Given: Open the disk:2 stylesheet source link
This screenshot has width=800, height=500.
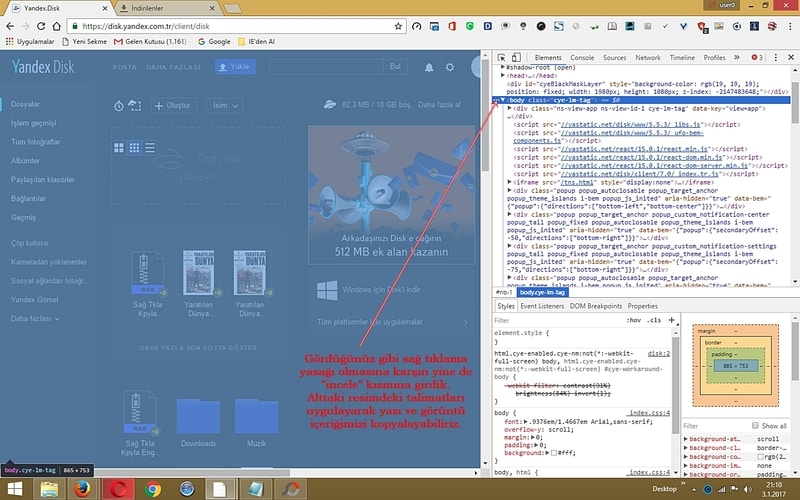Looking at the screenshot, I should pyautogui.click(x=659, y=354).
